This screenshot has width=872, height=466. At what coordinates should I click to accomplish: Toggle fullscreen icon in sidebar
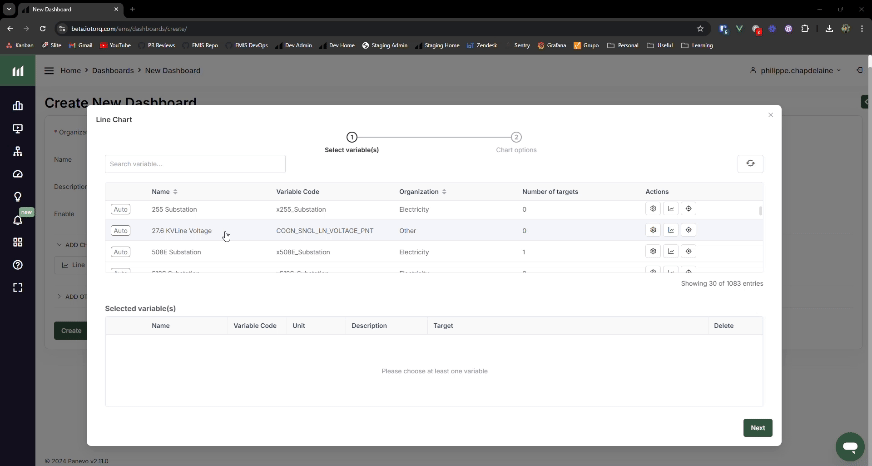(x=18, y=287)
